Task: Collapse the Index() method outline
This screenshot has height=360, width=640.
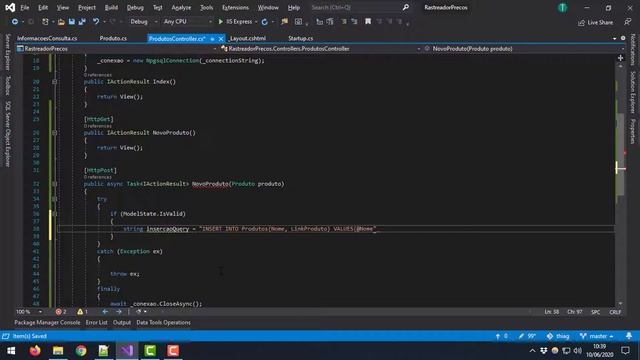Action: point(54,82)
